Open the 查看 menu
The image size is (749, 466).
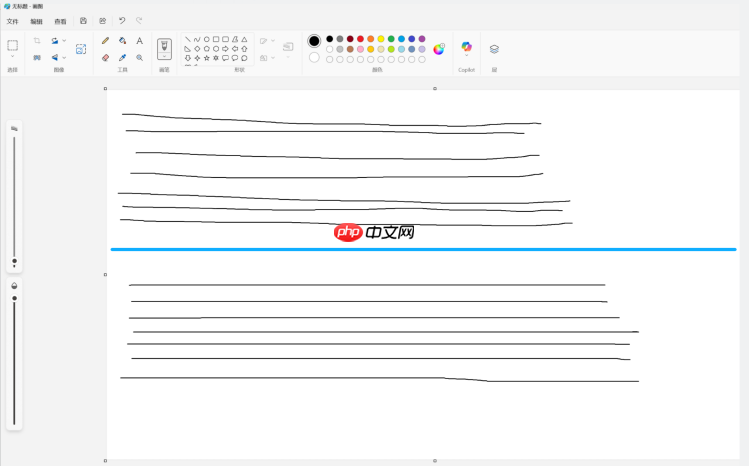(x=60, y=21)
